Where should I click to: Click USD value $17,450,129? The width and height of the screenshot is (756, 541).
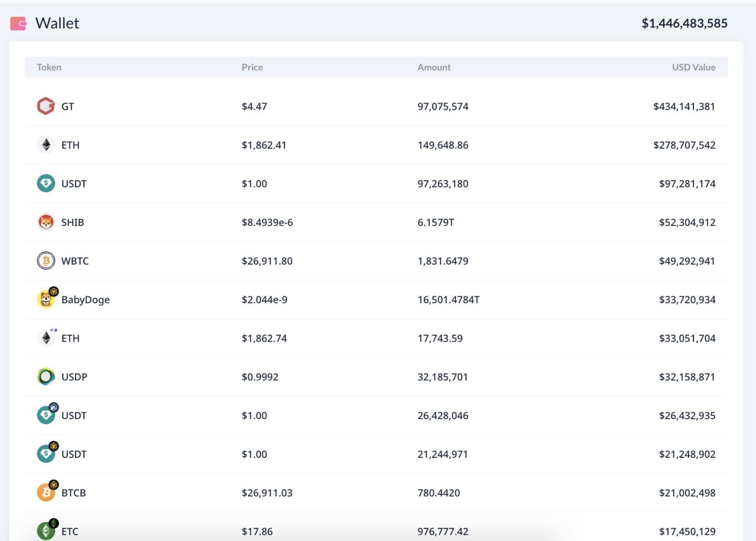coord(687,532)
